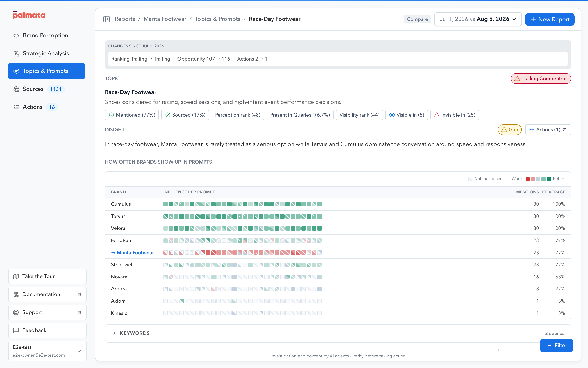Open the date range comparison dropdown
Viewport: 588px width, 368px height.
pyautogui.click(x=478, y=19)
